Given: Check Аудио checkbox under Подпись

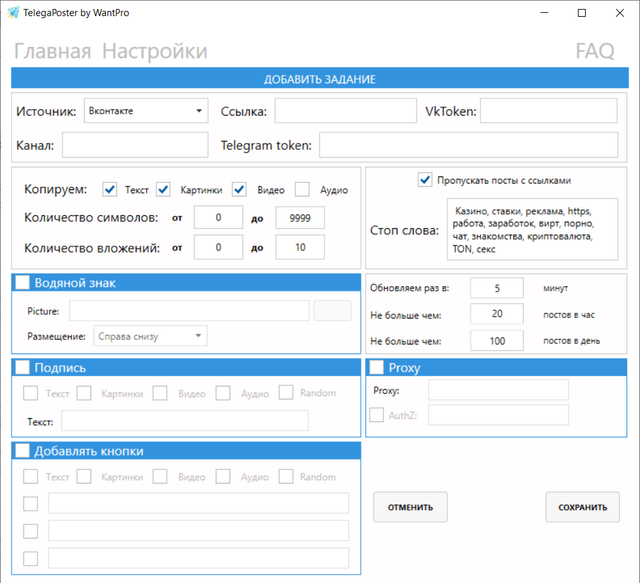Looking at the screenshot, I should click(x=223, y=393).
